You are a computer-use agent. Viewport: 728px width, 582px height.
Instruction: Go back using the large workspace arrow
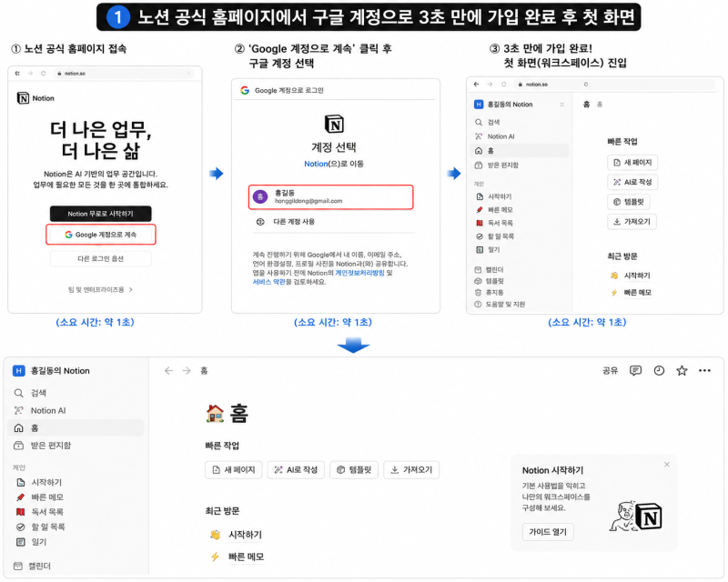[x=168, y=371]
